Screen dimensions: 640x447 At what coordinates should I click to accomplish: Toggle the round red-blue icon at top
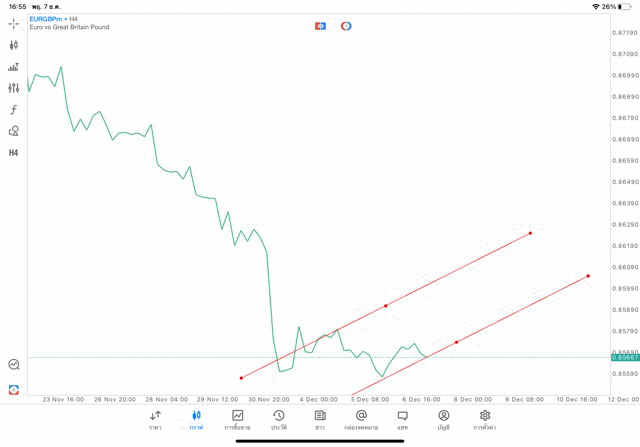click(x=346, y=26)
